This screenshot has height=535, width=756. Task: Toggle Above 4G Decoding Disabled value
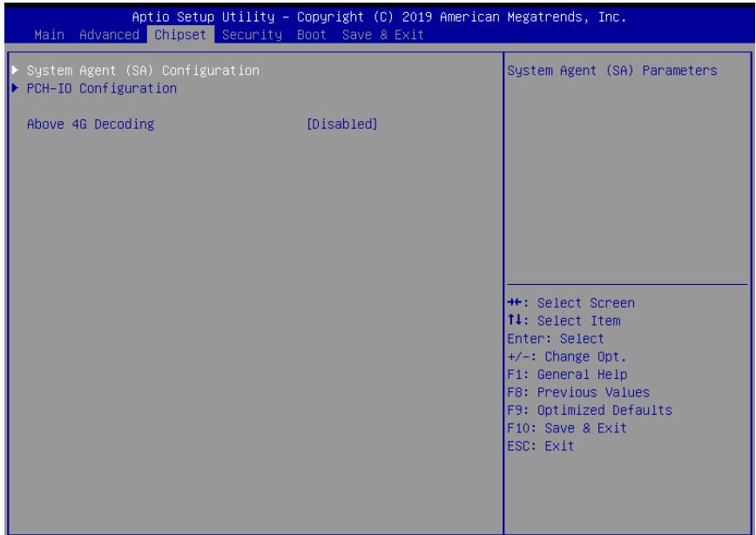pos(341,124)
